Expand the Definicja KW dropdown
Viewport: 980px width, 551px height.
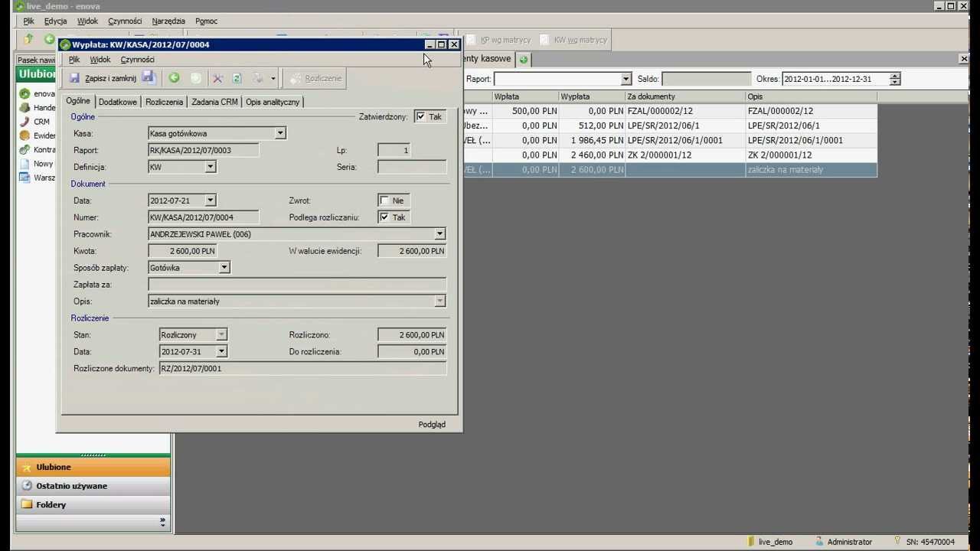click(211, 167)
